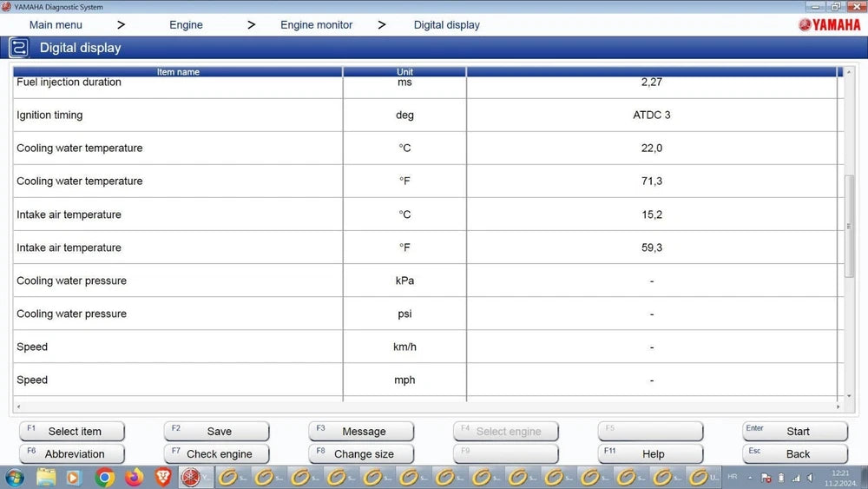The height and width of the screenshot is (489, 868).
Task: Click the Unit column header
Action: tap(404, 72)
